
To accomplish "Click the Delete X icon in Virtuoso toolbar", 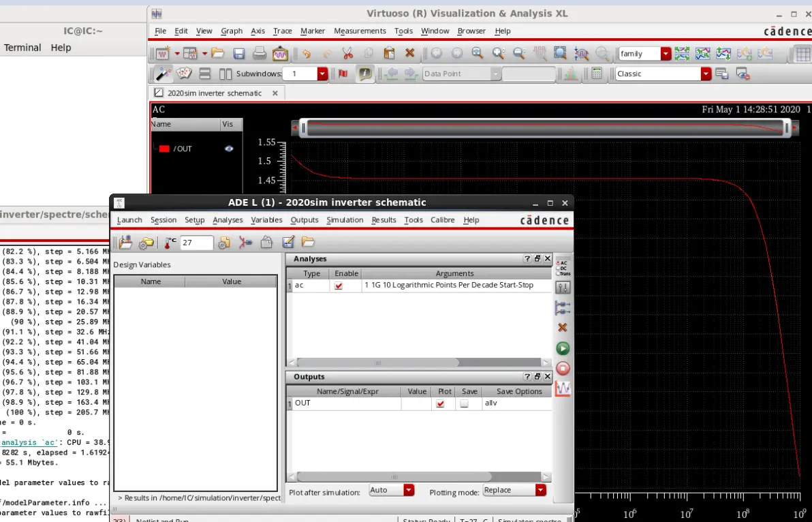I will (x=409, y=53).
